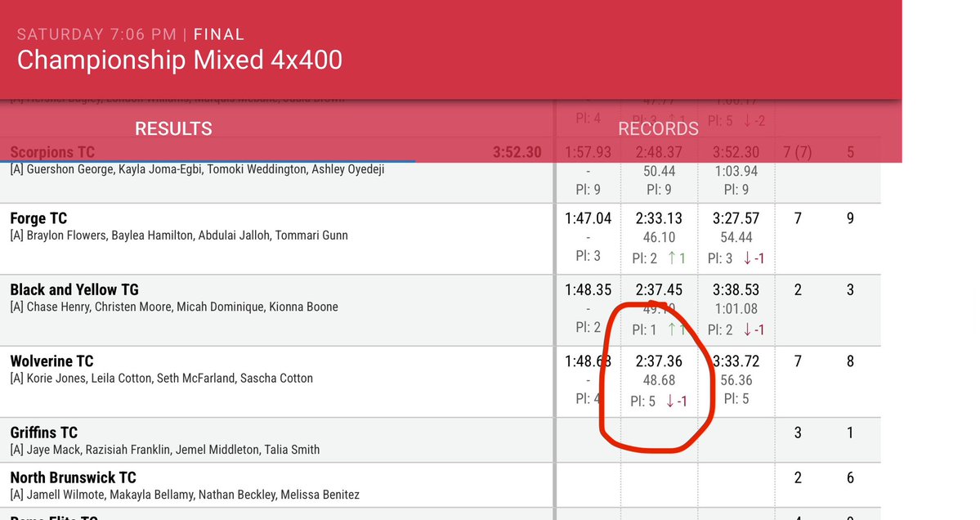Select the Forge TC roster names line
This screenshot has height=520, width=980.
click(179, 235)
